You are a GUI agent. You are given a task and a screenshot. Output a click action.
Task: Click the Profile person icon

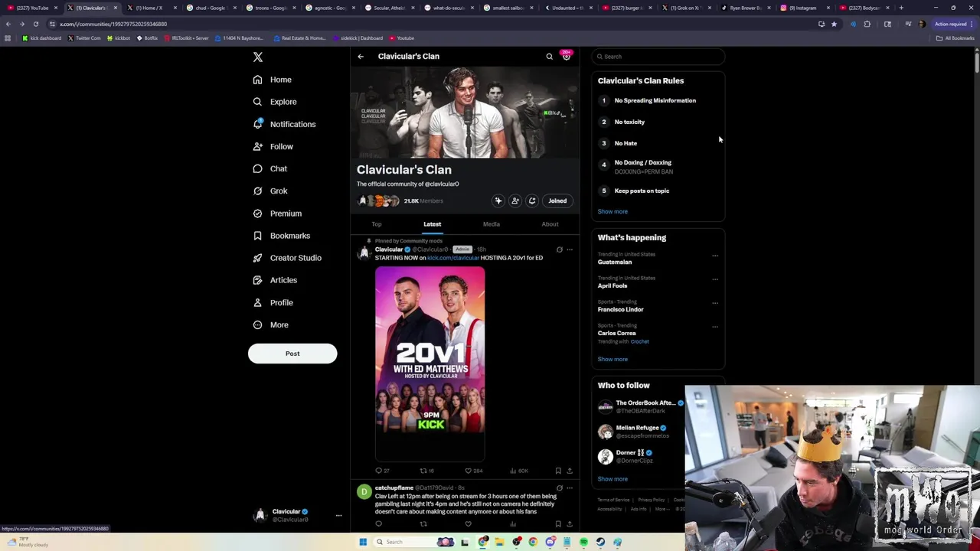pyautogui.click(x=257, y=302)
